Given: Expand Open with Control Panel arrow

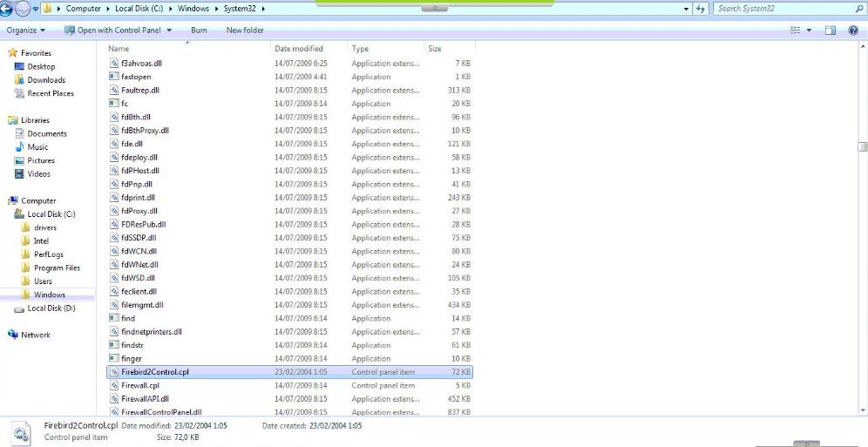Looking at the screenshot, I should [x=169, y=30].
